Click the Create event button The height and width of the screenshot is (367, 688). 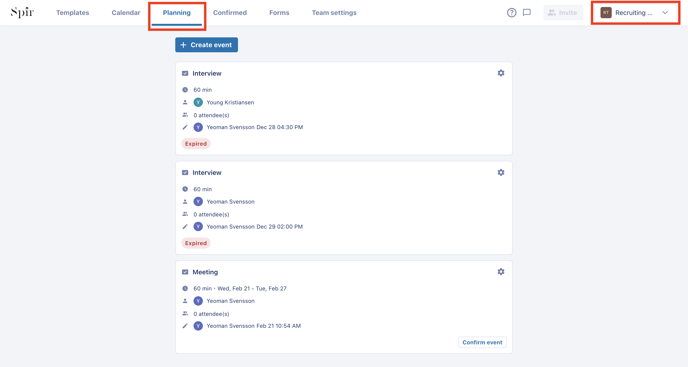pyautogui.click(x=207, y=45)
